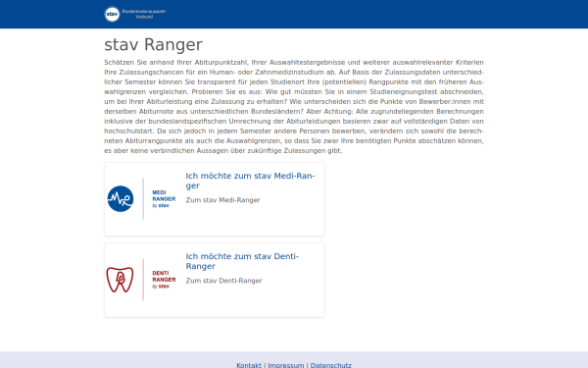Click the 'stav Ranger' page heading
588x368 pixels.
pyautogui.click(x=154, y=44)
